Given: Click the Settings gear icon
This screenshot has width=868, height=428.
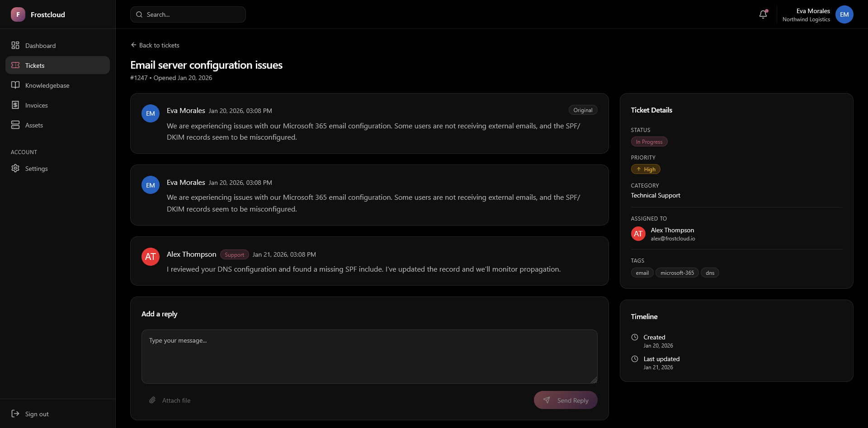Looking at the screenshot, I should click(x=15, y=168).
